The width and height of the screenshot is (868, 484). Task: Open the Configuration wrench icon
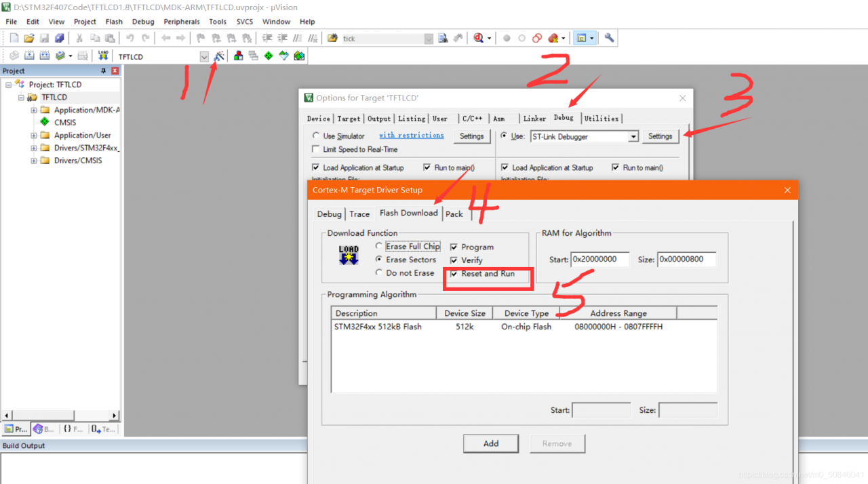point(609,38)
